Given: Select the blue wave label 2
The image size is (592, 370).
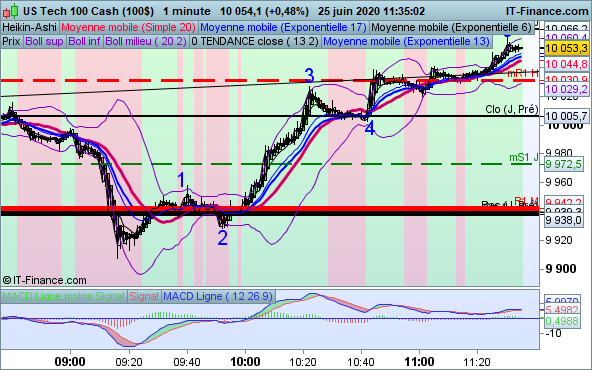Looking at the screenshot, I should pos(222,238).
